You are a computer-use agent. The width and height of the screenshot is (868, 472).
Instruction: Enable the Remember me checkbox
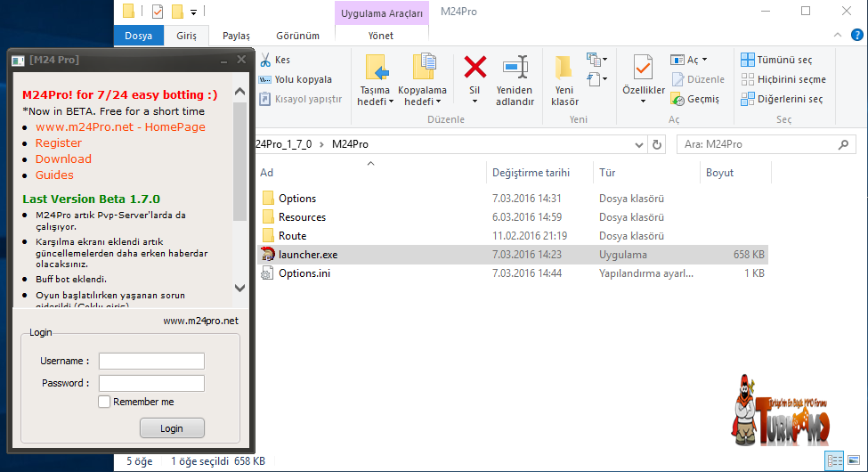click(x=104, y=402)
